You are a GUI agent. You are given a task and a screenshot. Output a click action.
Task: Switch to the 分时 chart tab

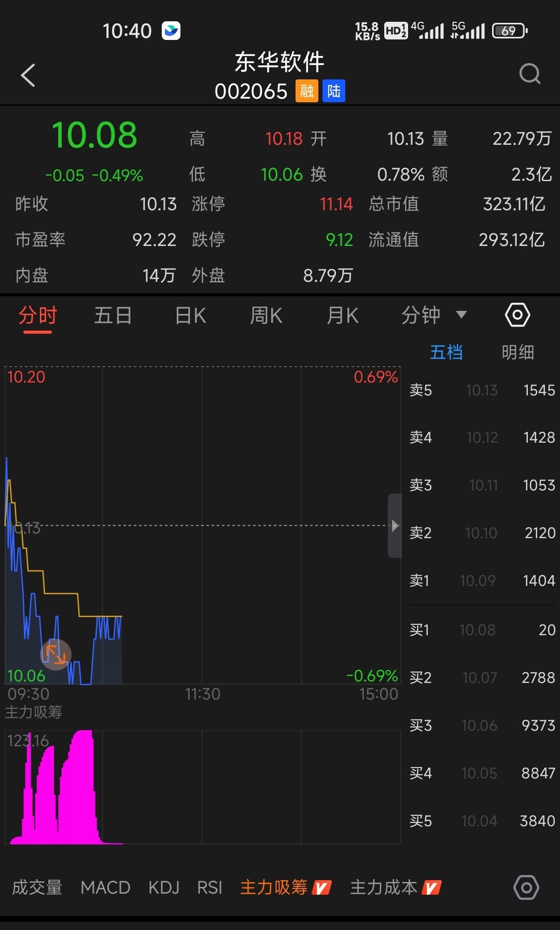pos(37,316)
